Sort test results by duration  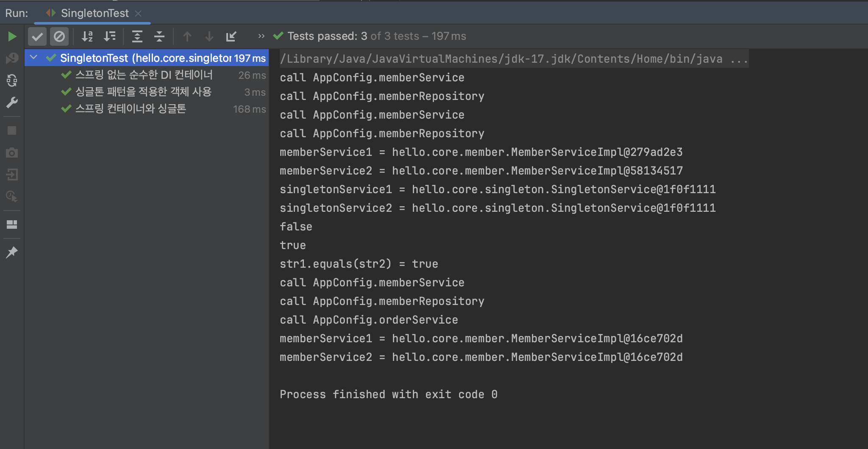[x=109, y=36]
